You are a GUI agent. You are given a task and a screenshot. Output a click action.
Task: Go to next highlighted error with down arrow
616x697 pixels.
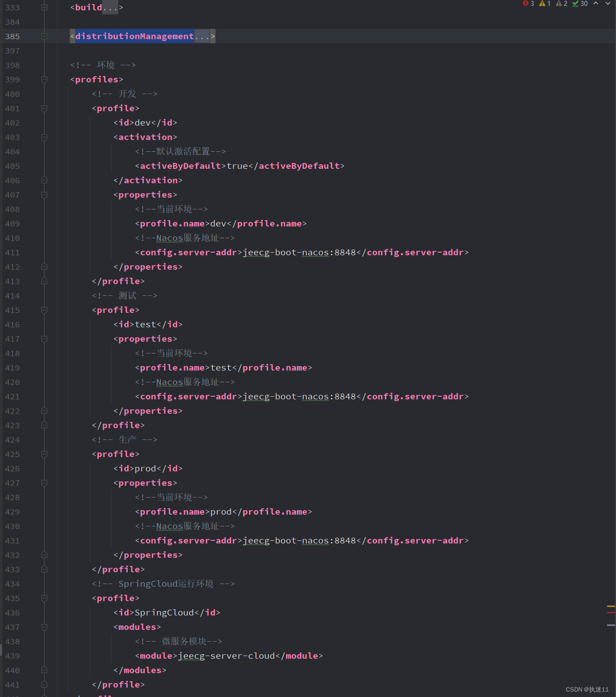click(607, 4)
